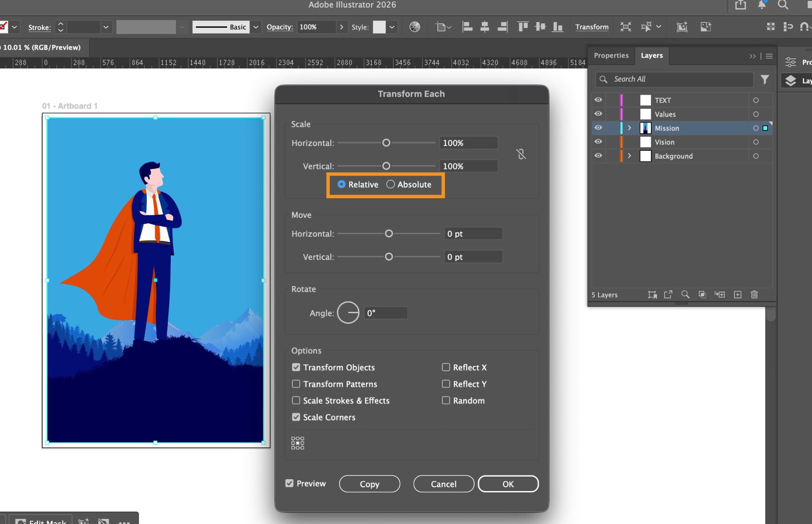This screenshot has height=524, width=812.
Task: Create a new sublayer in the Layers panel
Action: 720,295
